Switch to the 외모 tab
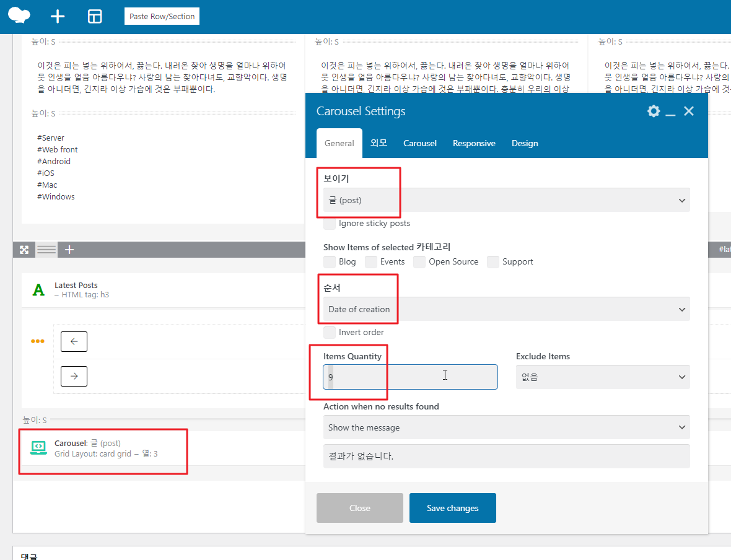 click(379, 142)
